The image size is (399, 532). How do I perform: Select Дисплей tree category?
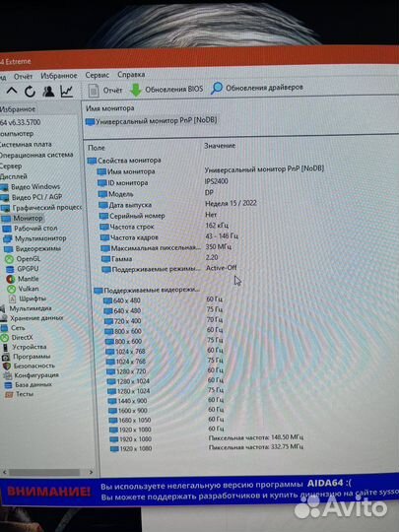[x=14, y=176]
